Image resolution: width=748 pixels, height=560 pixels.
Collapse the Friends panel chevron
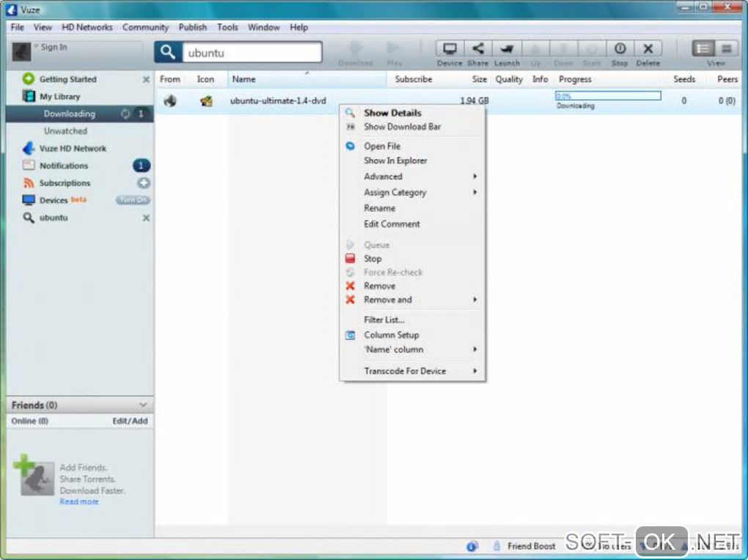143,405
